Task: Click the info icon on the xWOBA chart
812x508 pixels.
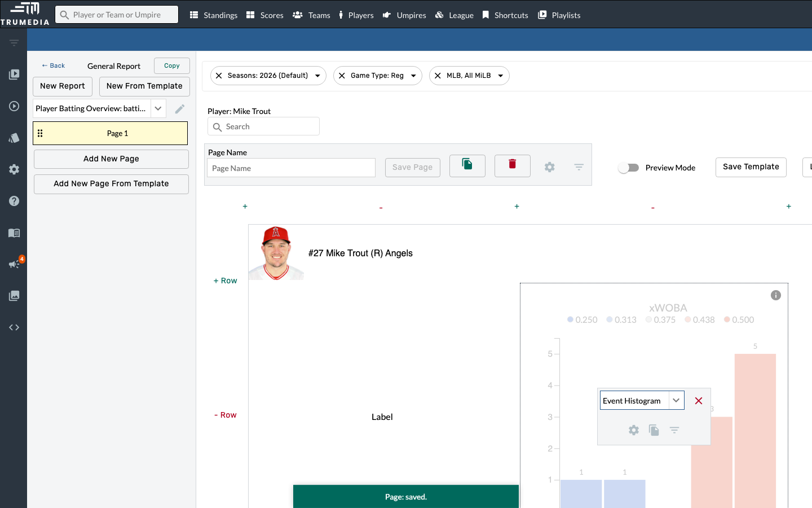Action: [x=776, y=295]
